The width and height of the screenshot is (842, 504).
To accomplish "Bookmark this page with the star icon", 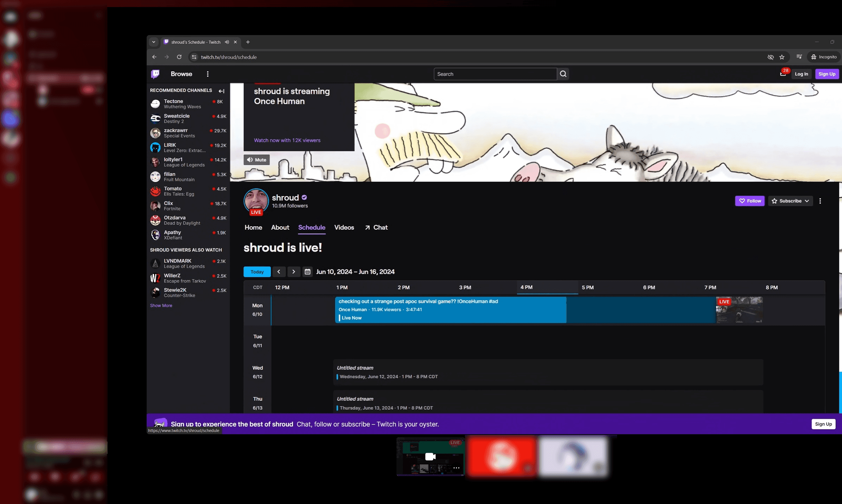I will point(782,57).
